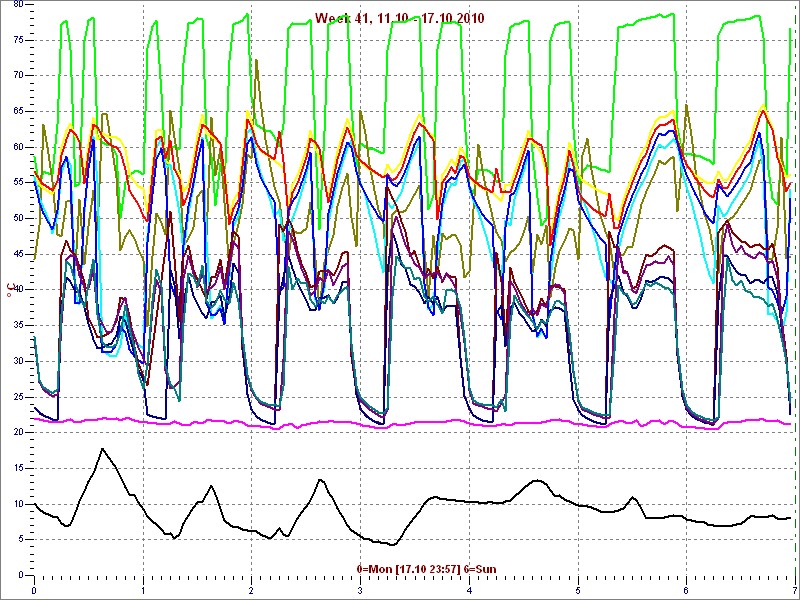The image size is (800, 600).
Task: Click the y-axis label 25
Action: [18, 397]
